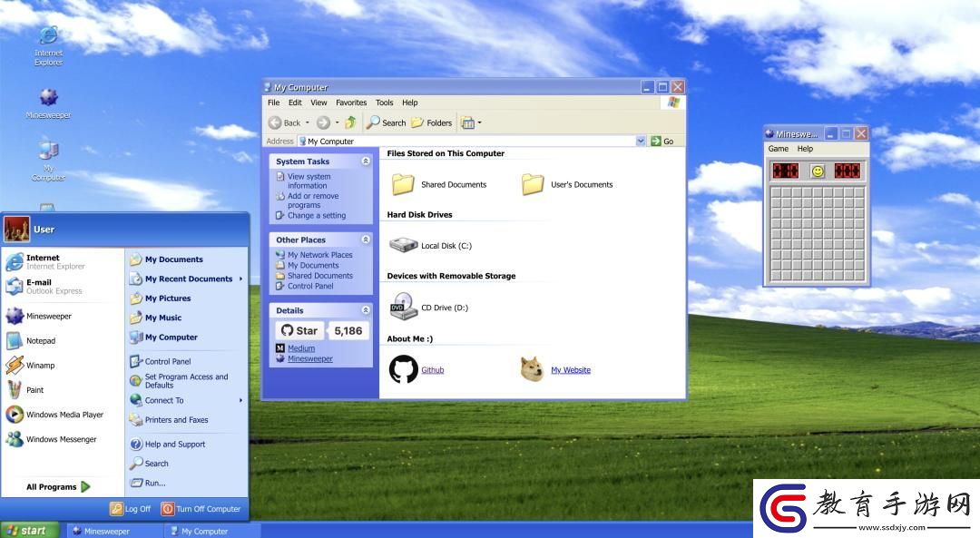Open the Favorites menu
Screen dimensions: 980x538
click(x=351, y=103)
